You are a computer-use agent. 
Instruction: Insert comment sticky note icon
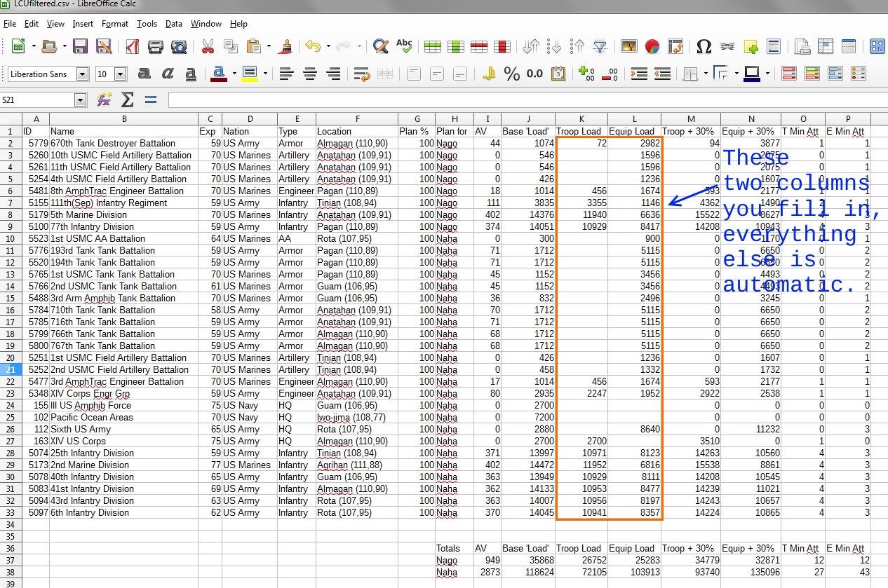click(751, 47)
